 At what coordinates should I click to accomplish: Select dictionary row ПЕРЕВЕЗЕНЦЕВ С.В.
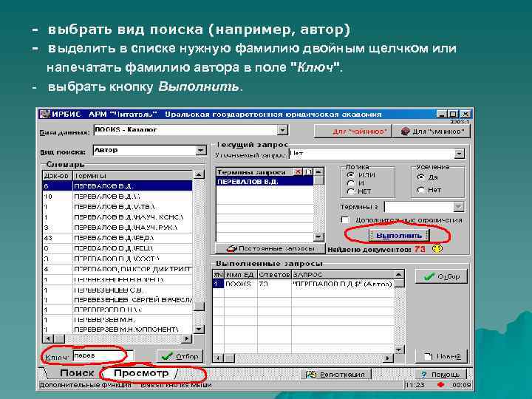pyautogui.click(x=117, y=290)
